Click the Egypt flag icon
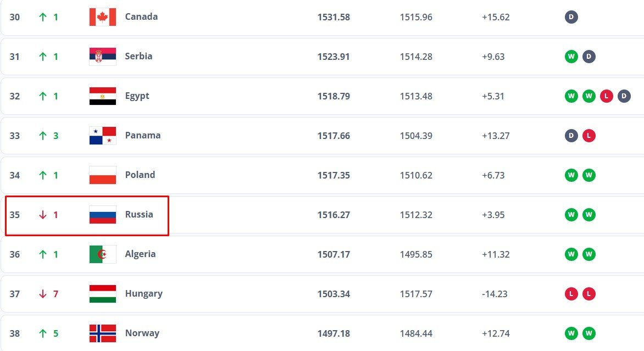 103,96
